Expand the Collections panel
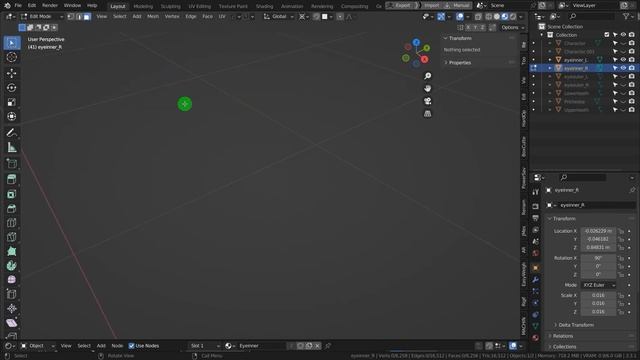Image resolution: width=640 pixels, height=360 pixels. coord(564,347)
